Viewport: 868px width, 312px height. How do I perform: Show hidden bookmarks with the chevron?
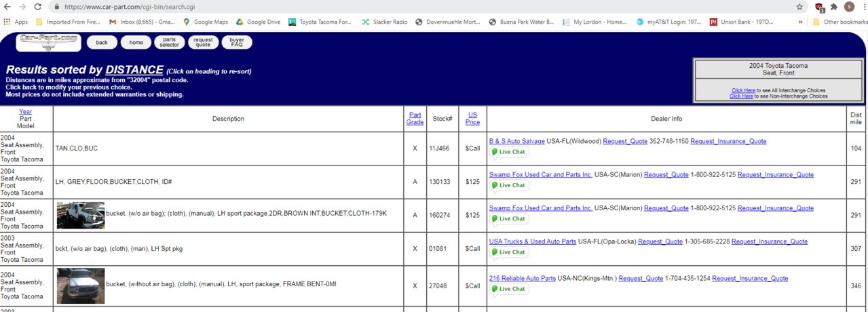pos(800,22)
